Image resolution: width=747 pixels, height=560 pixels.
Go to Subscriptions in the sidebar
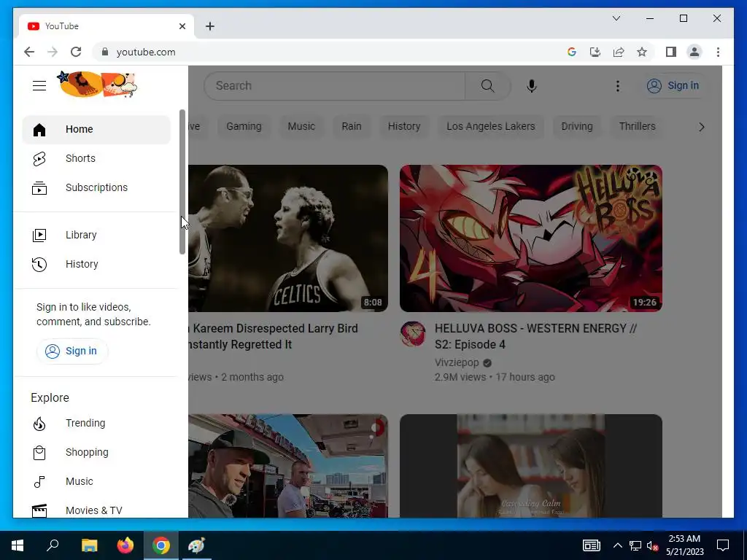click(x=96, y=187)
